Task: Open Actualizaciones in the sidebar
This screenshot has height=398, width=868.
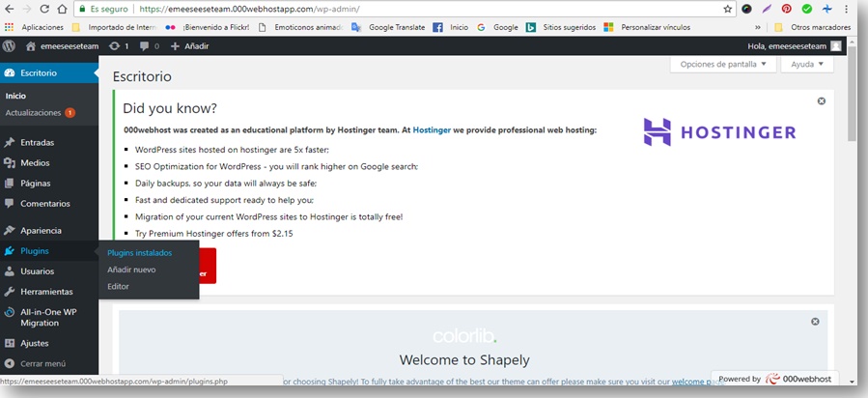Action: coord(40,113)
